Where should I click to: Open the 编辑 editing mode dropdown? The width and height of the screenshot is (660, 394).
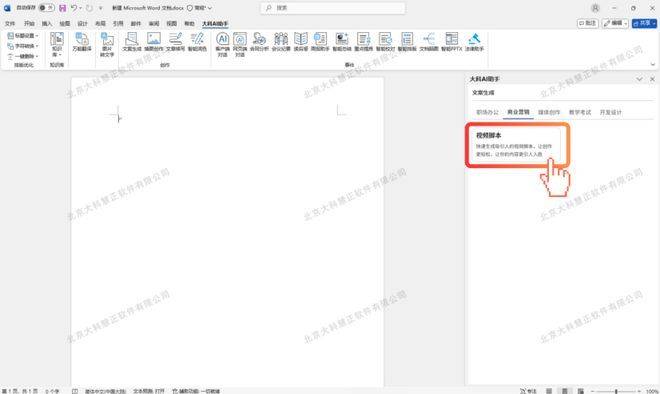[615, 23]
